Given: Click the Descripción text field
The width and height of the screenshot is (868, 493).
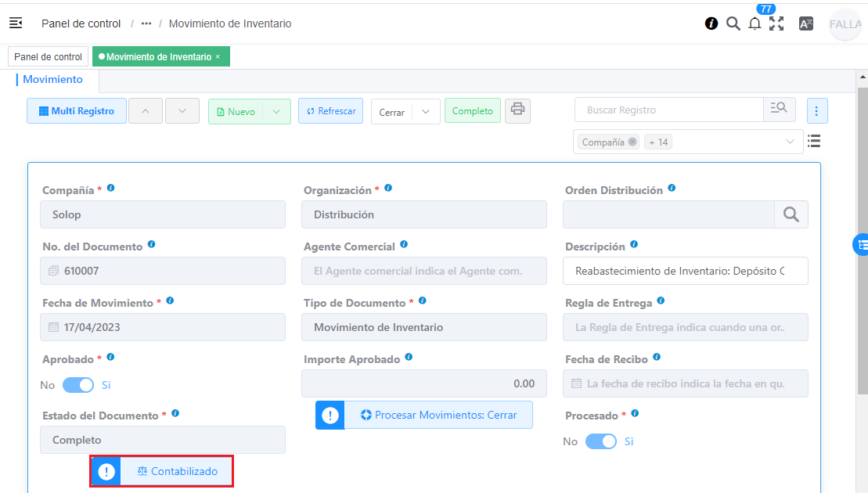Looking at the screenshot, I should point(686,271).
